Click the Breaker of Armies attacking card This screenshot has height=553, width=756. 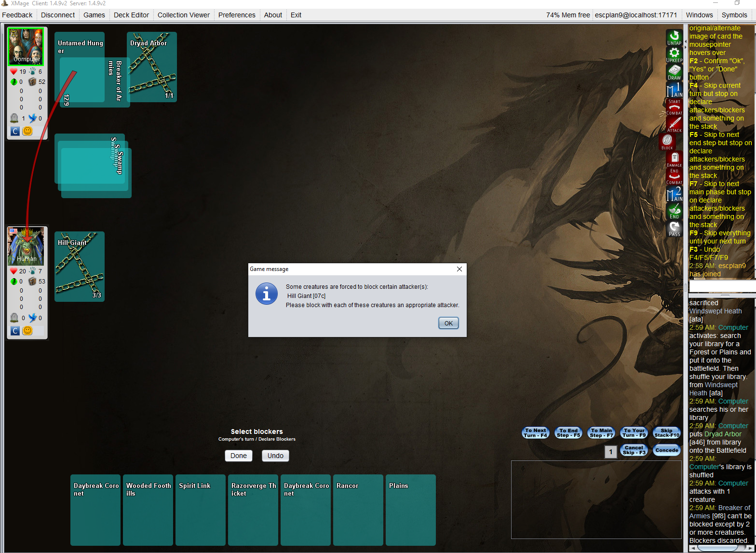point(95,82)
